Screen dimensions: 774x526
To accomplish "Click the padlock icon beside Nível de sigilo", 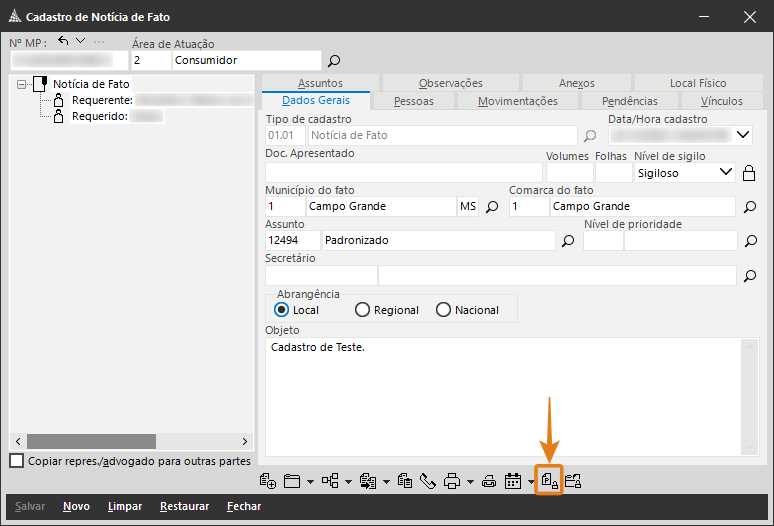I will point(749,173).
